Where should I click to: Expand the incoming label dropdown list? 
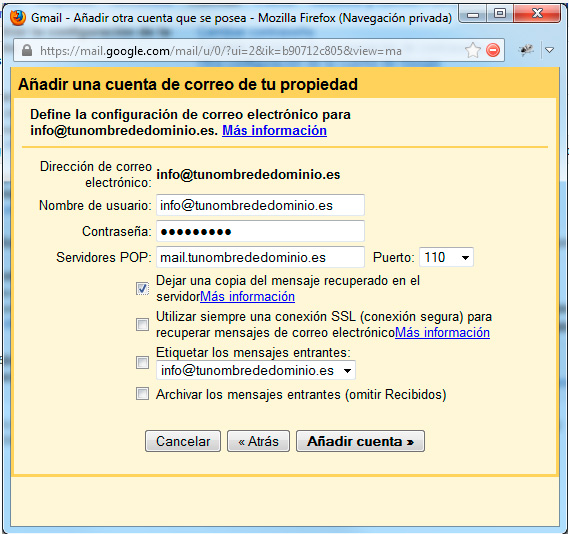click(x=256, y=370)
